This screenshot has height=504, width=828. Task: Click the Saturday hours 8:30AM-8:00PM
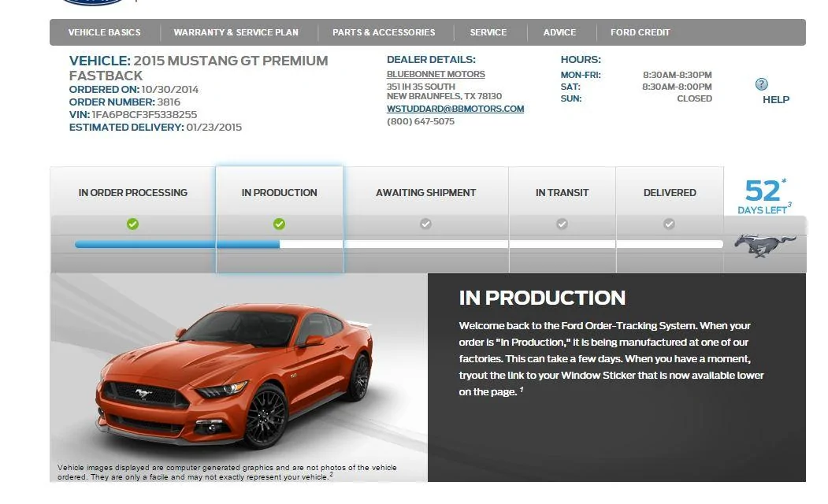click(677, 87)
